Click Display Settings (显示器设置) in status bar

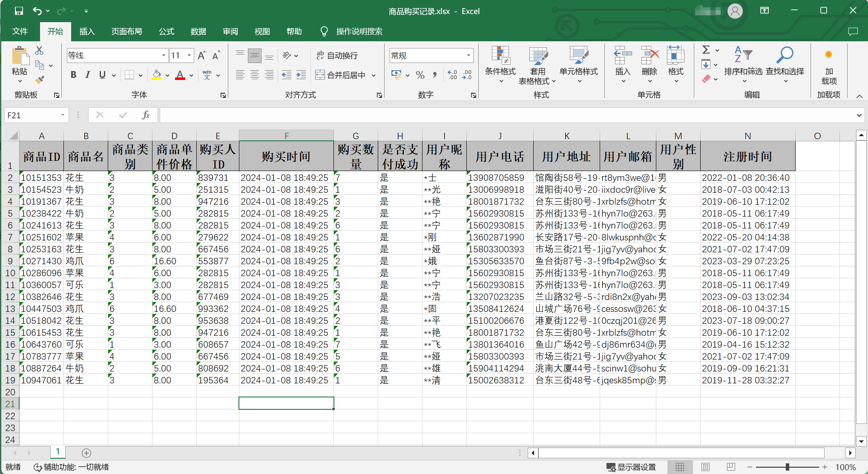pyautogui.click(x=631, y=467)
